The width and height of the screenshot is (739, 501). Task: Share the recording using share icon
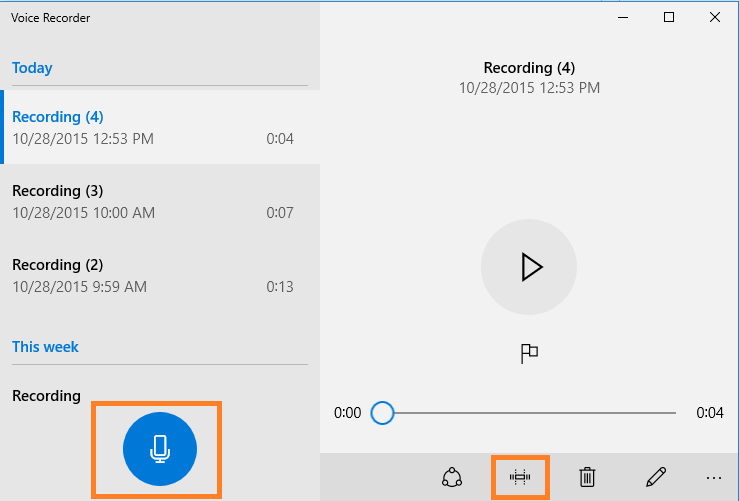coord(452,477)
